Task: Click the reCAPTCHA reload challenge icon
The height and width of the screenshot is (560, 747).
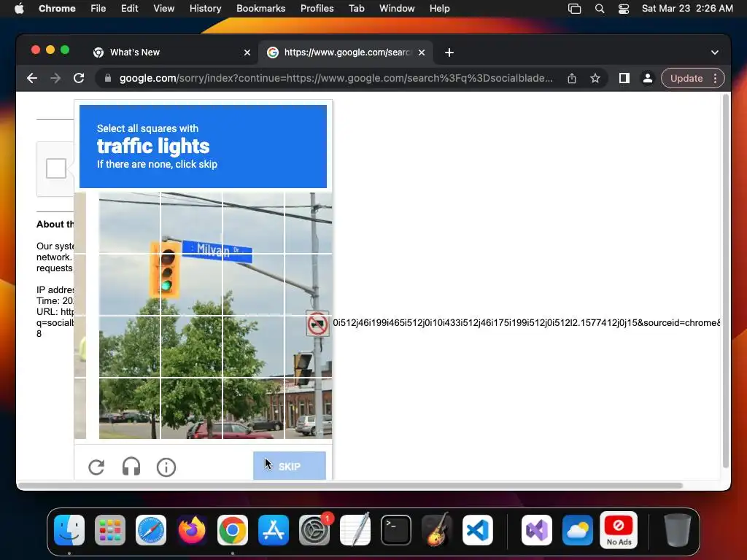Action: click(96, 467)
